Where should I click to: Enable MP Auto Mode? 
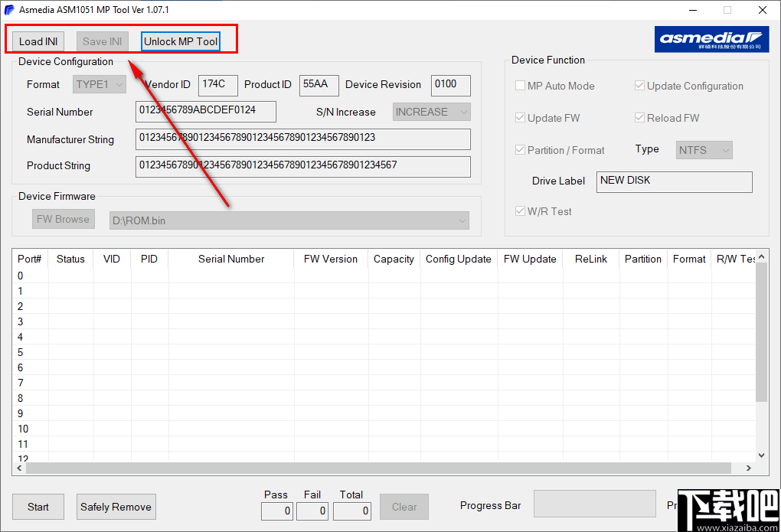click(x=520, y=86)
